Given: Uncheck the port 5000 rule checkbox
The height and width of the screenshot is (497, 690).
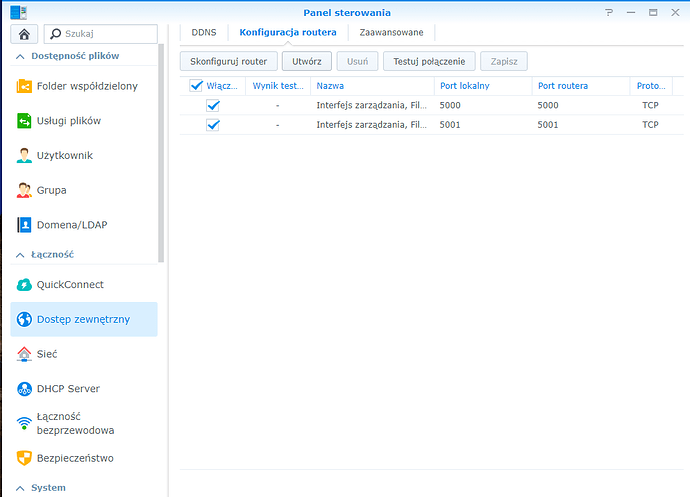Looking at the screenshot, I should coord(213,105).
